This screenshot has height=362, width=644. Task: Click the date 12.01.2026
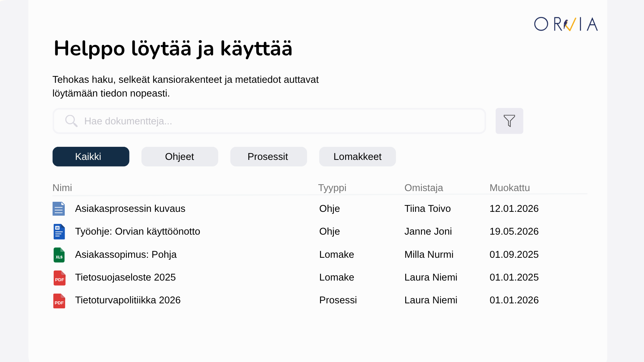click(514, 208)
